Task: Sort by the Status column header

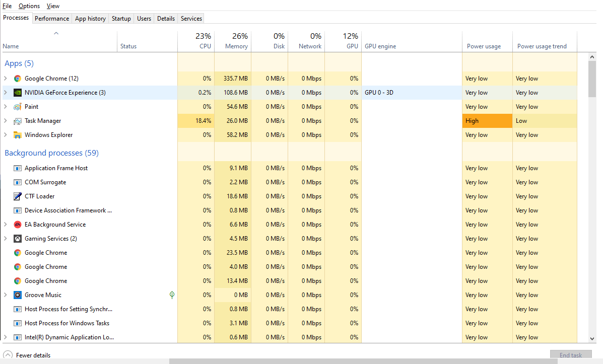Action: 147,41
